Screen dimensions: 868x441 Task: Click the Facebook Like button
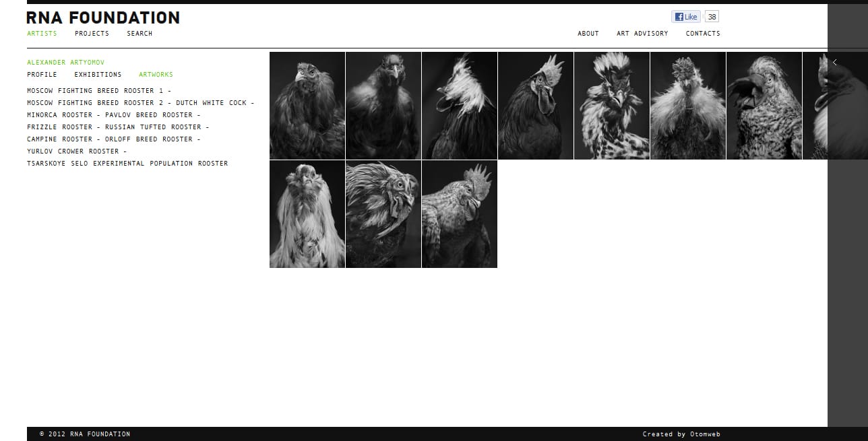[686, 17]
